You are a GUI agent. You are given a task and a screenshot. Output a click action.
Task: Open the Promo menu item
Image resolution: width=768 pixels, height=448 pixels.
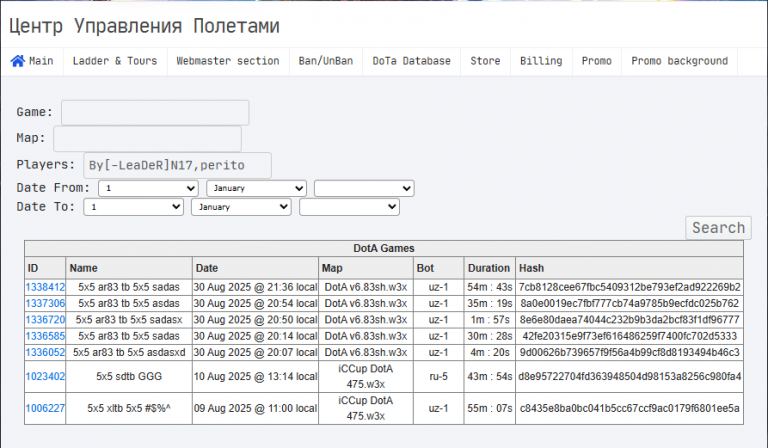(597, 61)
